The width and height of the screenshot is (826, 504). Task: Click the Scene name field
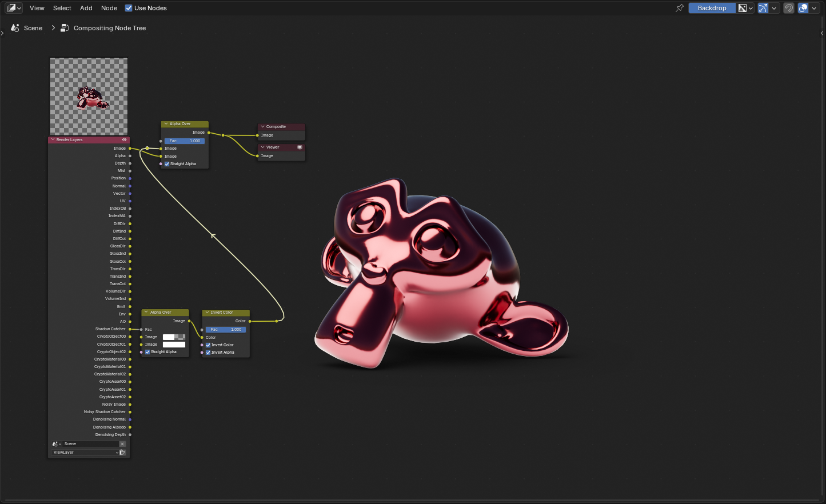(x=91, y=444)
